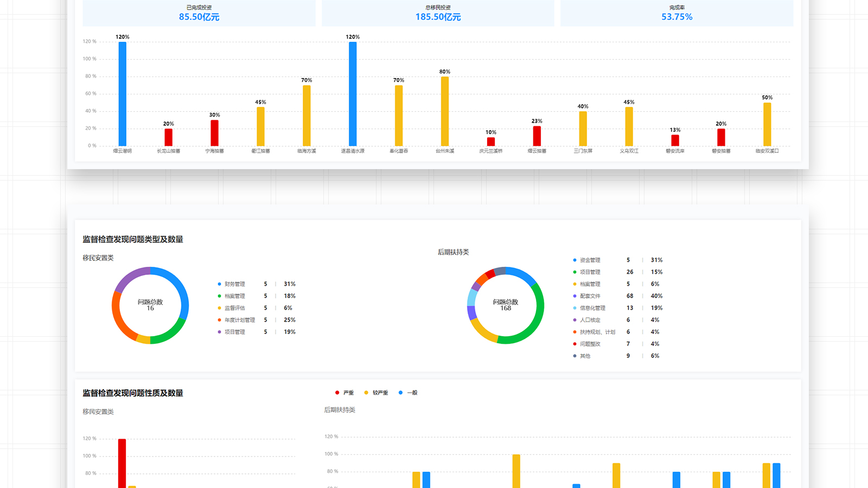This screenshot has height=488, width=868.
Task: Select the 其他 legend entry
Action: 585,356
